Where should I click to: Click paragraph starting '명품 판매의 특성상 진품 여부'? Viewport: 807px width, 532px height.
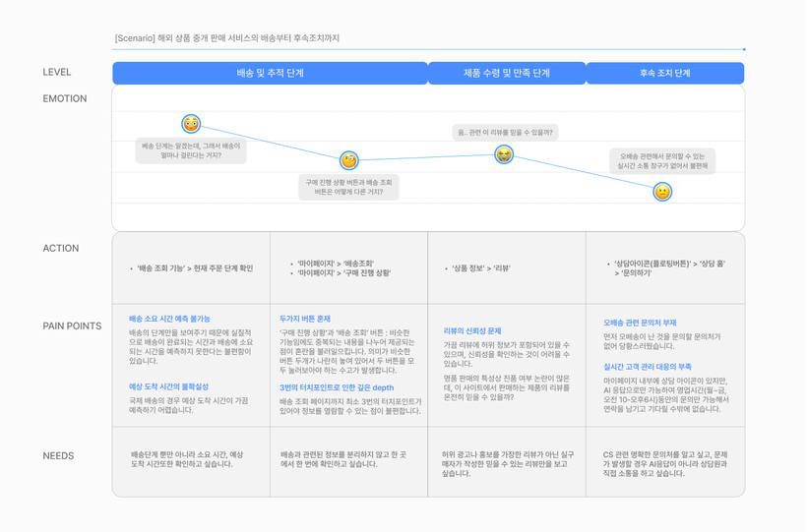(x=507, y=387)
